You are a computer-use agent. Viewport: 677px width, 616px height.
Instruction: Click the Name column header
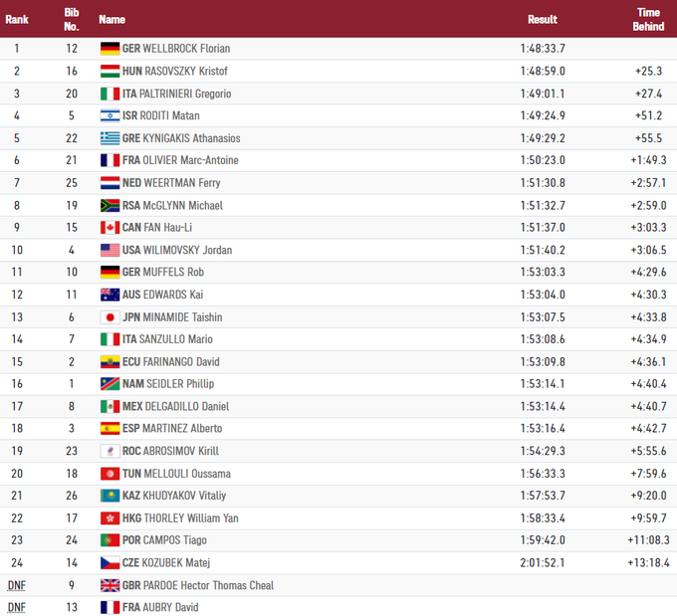pyautogui.click(x=112, y=19)
